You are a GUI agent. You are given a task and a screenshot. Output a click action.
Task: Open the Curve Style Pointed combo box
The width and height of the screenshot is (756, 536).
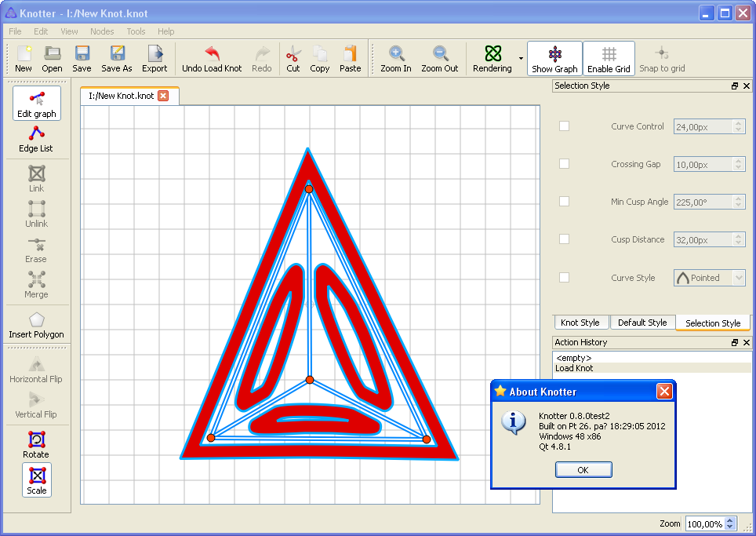(709, 278)
